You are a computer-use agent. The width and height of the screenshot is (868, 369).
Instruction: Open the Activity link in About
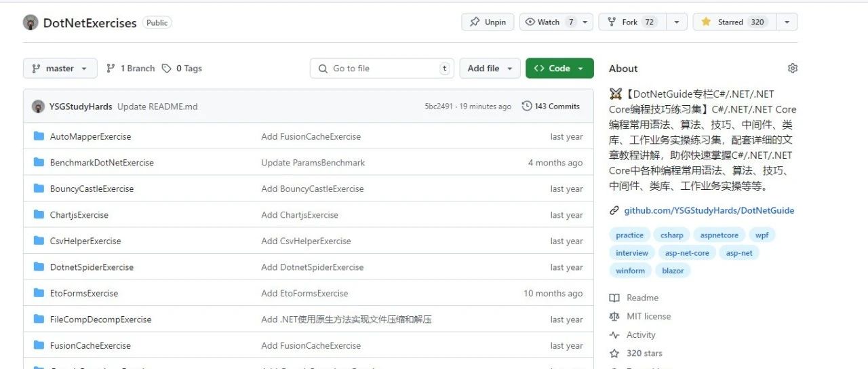(641, 335)
